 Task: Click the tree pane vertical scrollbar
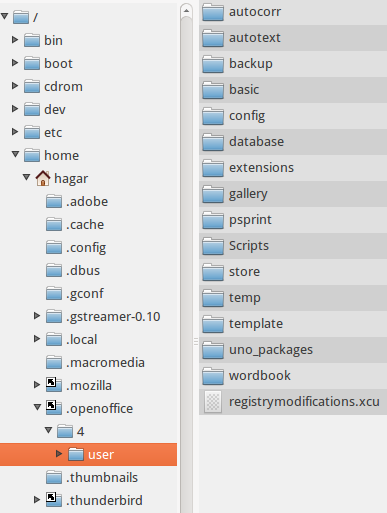186,265
